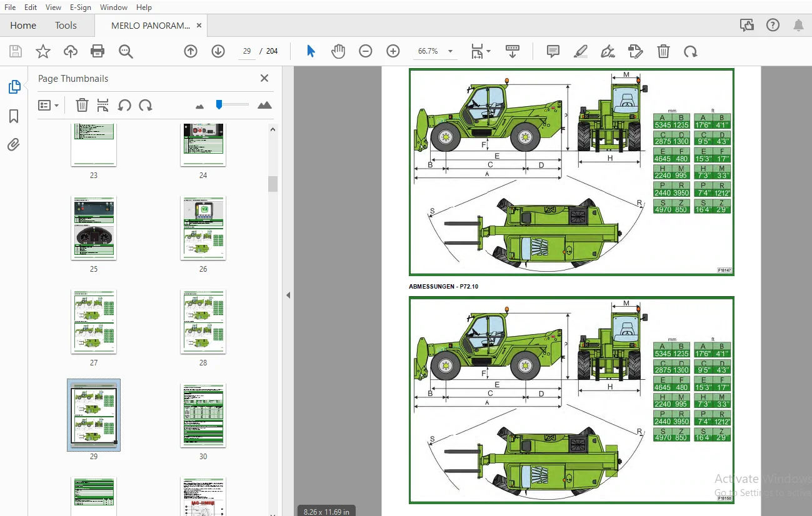Activate the Selection arrow tool
Screen dimensions: 812x516
(311, 51)
